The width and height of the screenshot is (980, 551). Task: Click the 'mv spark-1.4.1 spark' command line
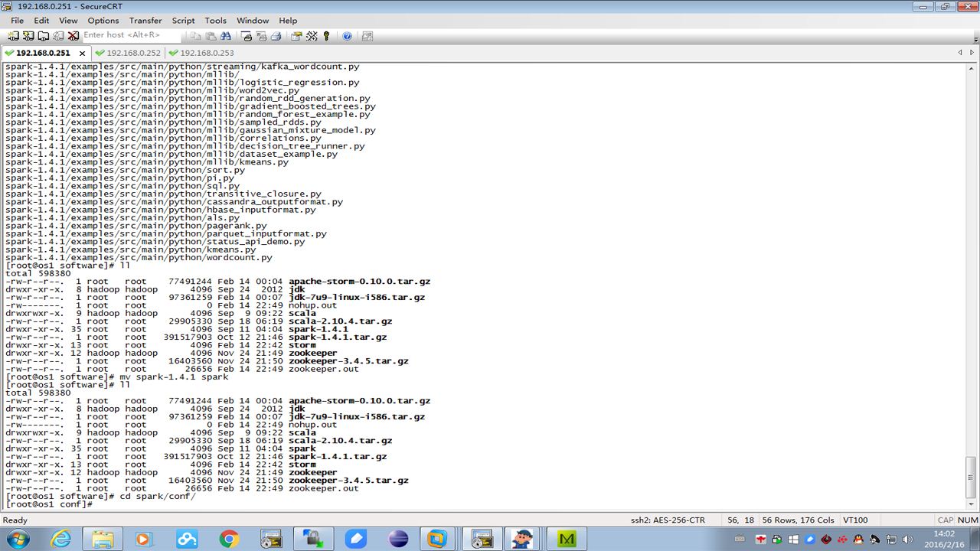117,377
